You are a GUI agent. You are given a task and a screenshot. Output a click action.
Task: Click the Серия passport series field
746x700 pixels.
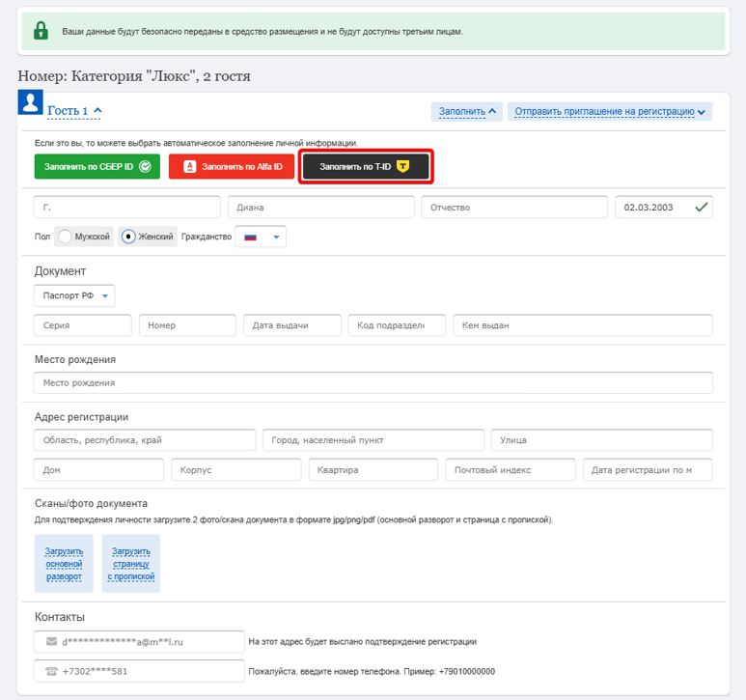[x=82, y=325]
